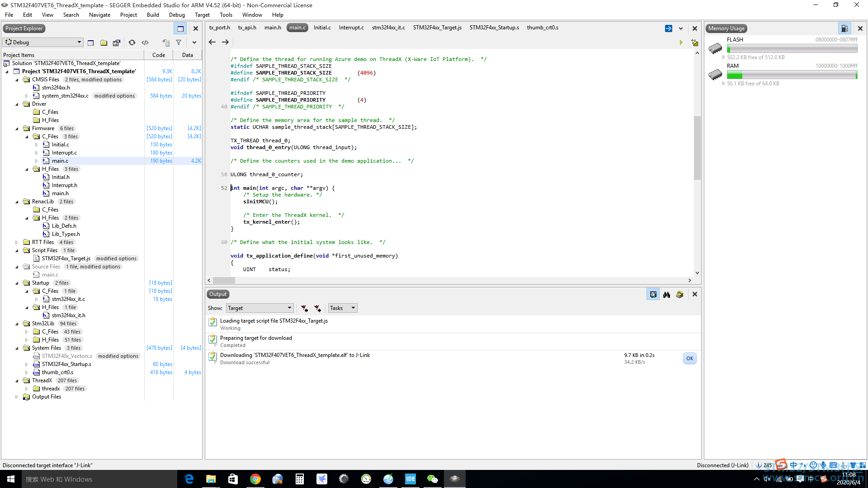Click the first red arrow navigation icon in Output
This screenshot has width=868, height=488.
(305, 309)
